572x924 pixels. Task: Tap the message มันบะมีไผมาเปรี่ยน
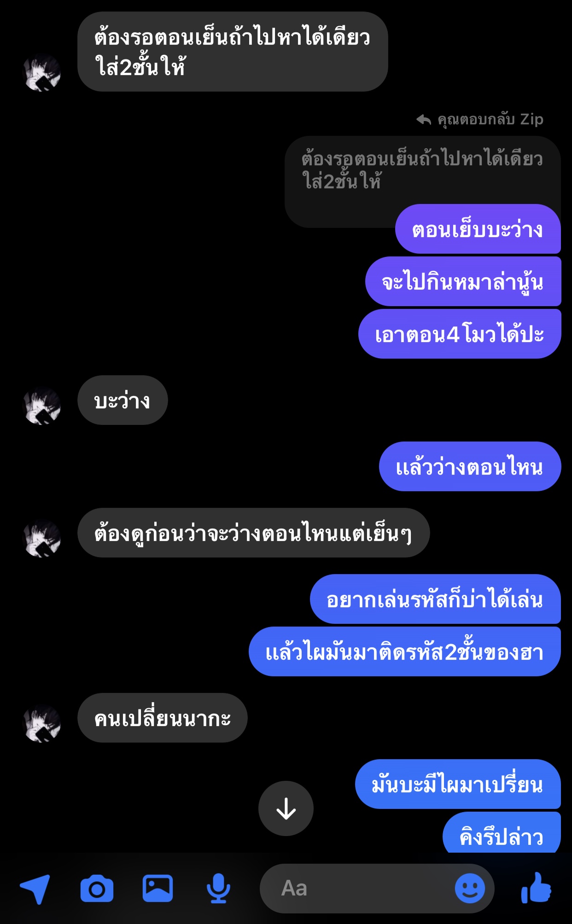tap(458, 784)
